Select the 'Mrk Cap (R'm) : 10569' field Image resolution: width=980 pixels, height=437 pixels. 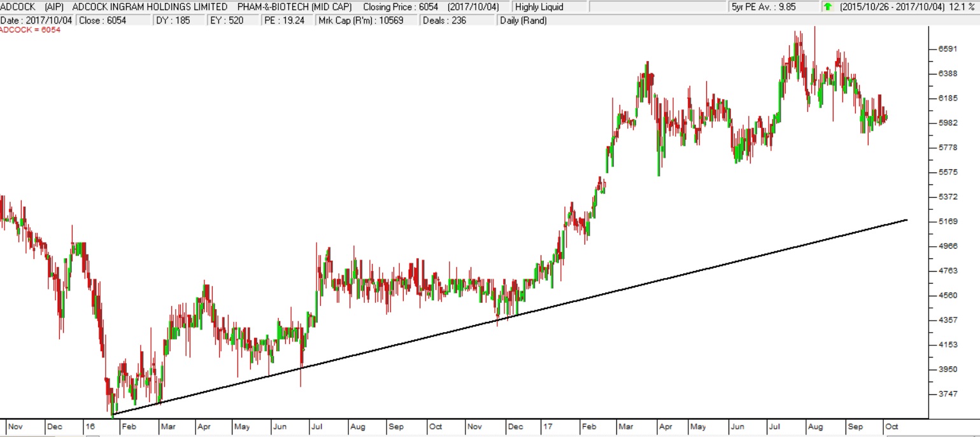[367, 20]
